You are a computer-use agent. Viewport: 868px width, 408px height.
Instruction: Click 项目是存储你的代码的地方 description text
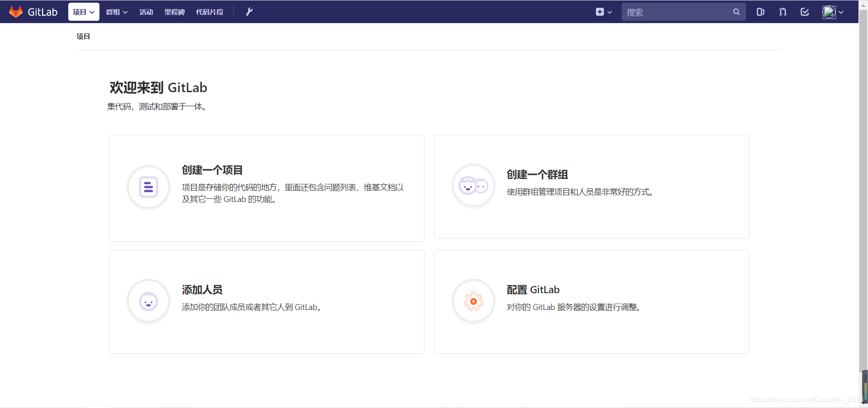[293, 193]
